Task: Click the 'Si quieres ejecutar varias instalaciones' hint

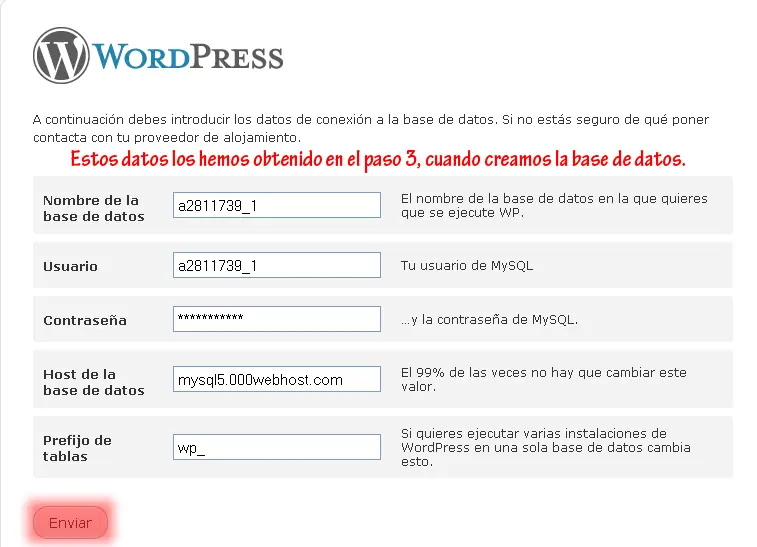Action: click(546, 448)
